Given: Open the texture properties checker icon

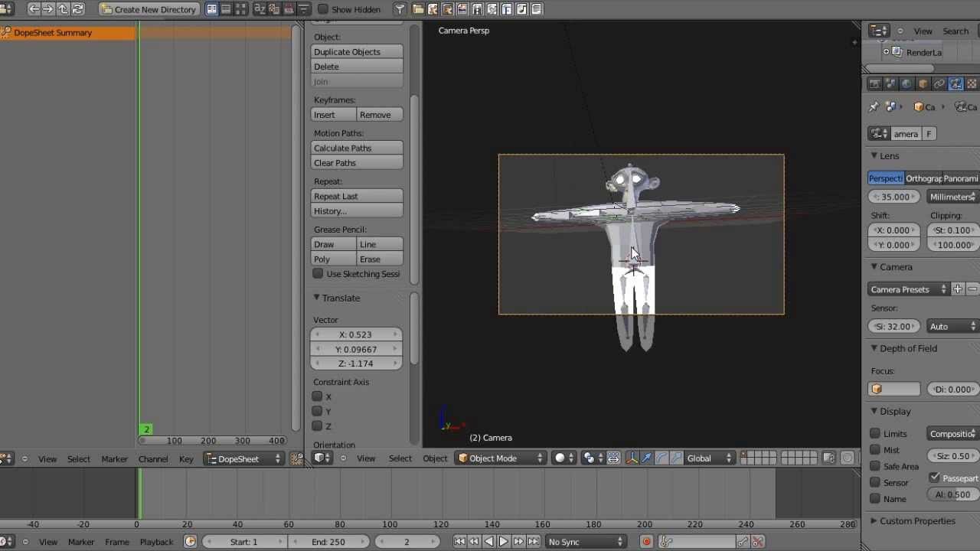Looking at the screenshot, I should pos(972,83).
